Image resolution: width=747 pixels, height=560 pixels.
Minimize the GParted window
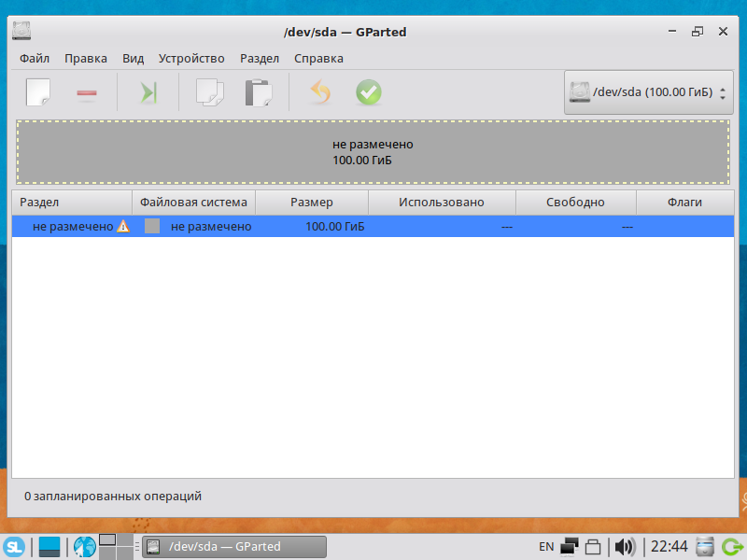[672, 32]
